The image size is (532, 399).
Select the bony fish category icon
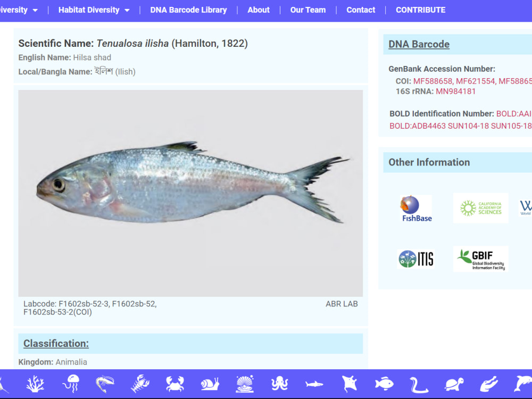pyautogui.click(x=384, y=384)
